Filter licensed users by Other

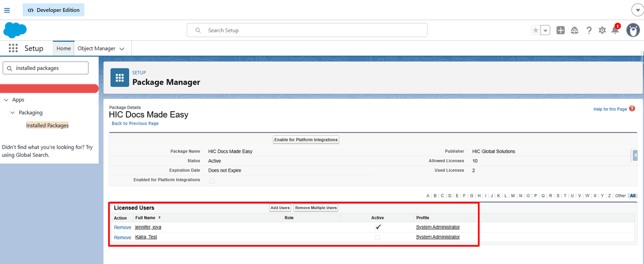tap(620, 196)
